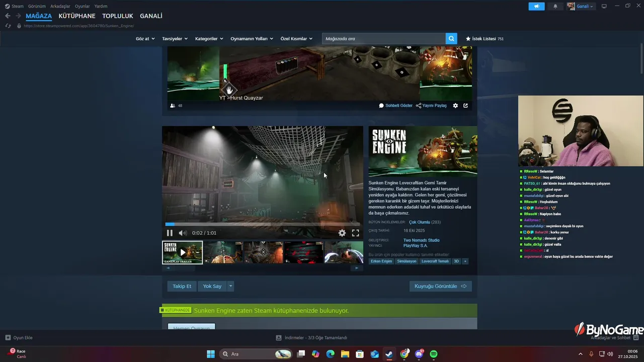The image size is (644, 362).
Task: Open the Çok Olumlu reviews link
Action: pos(419,222)
